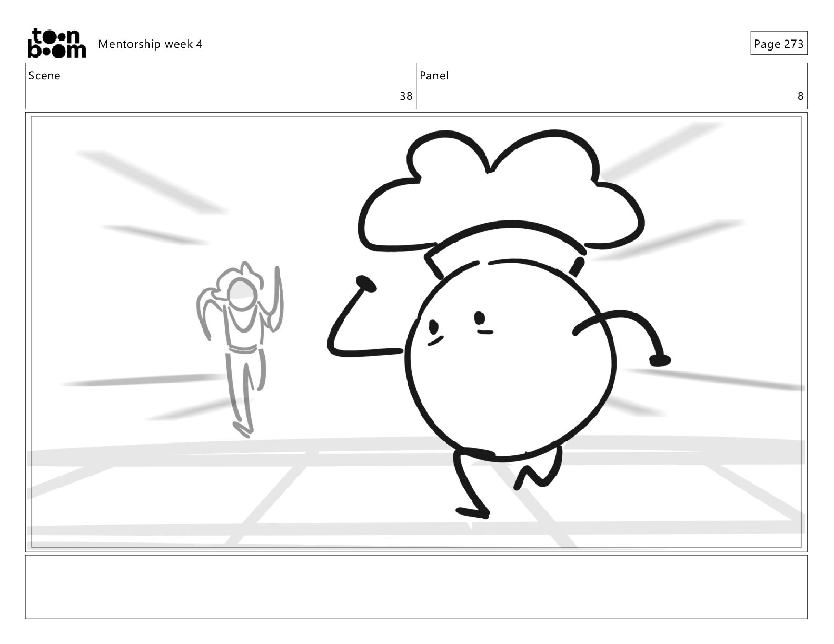Image resolution: width=834 pixels, height=644 pixels.
Task: Click the panel number 8
Action: [x=801, y=96]
